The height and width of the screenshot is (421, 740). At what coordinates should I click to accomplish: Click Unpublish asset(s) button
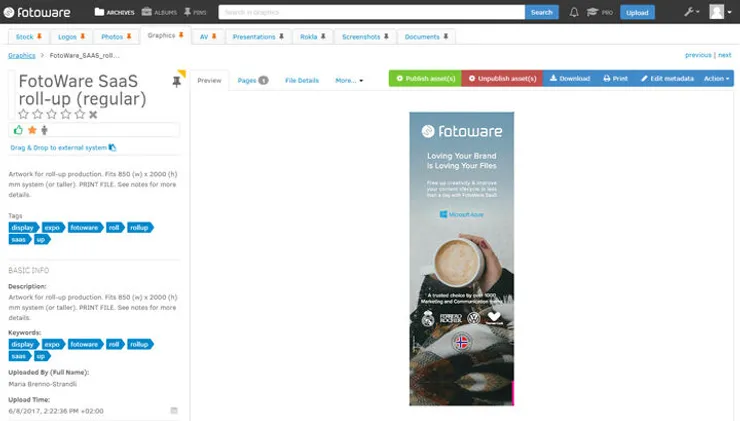click(502, 78)
